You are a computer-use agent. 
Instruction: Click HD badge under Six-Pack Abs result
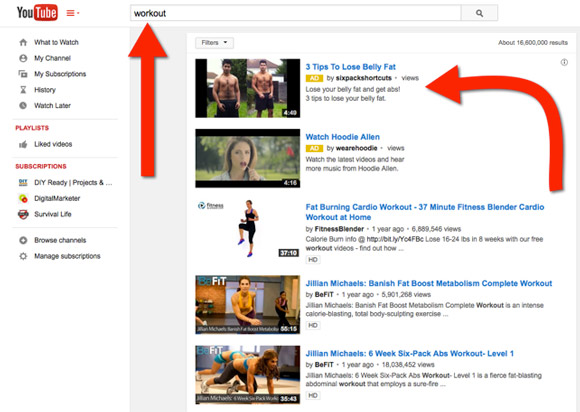click(x=313, y=395)
